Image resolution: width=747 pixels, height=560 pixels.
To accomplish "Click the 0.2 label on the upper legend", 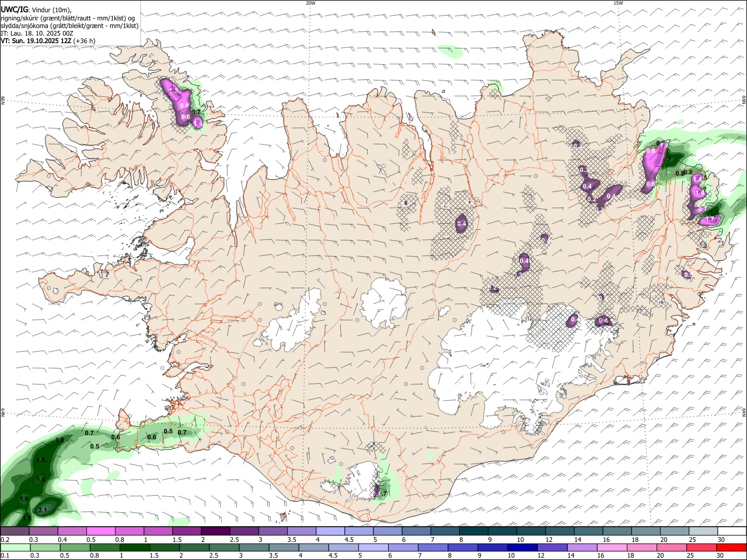I will click(5, 540).
